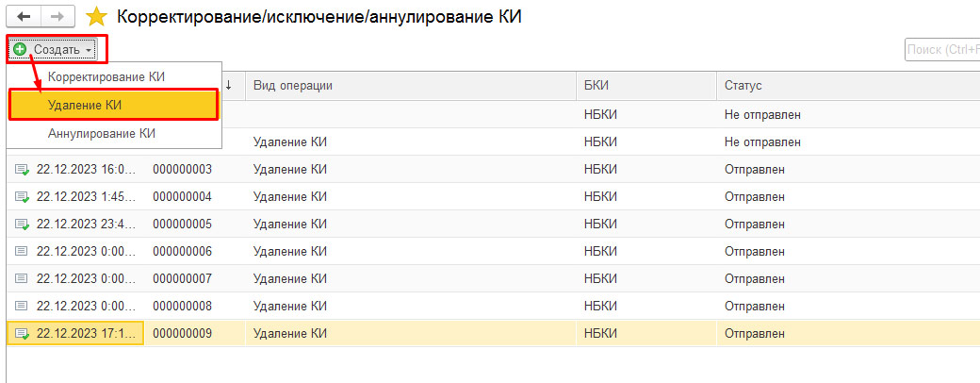Select Аннулирование КИ menu option

coord(101,133)
